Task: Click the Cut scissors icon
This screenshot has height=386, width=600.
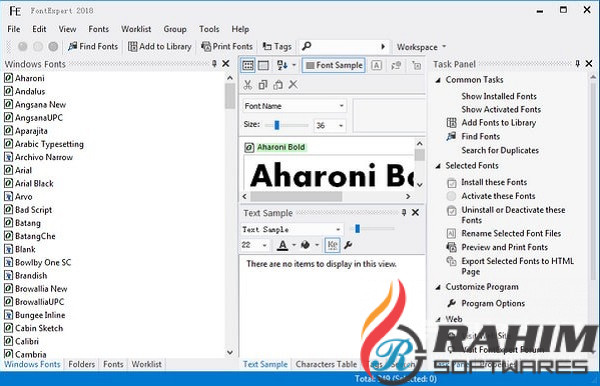Action: pos(248,85)
